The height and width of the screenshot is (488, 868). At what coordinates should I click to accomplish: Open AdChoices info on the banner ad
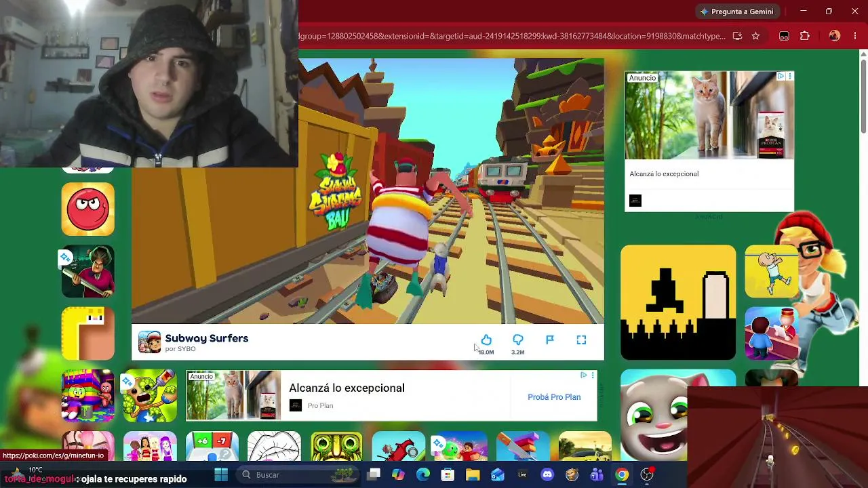point(583,375)
